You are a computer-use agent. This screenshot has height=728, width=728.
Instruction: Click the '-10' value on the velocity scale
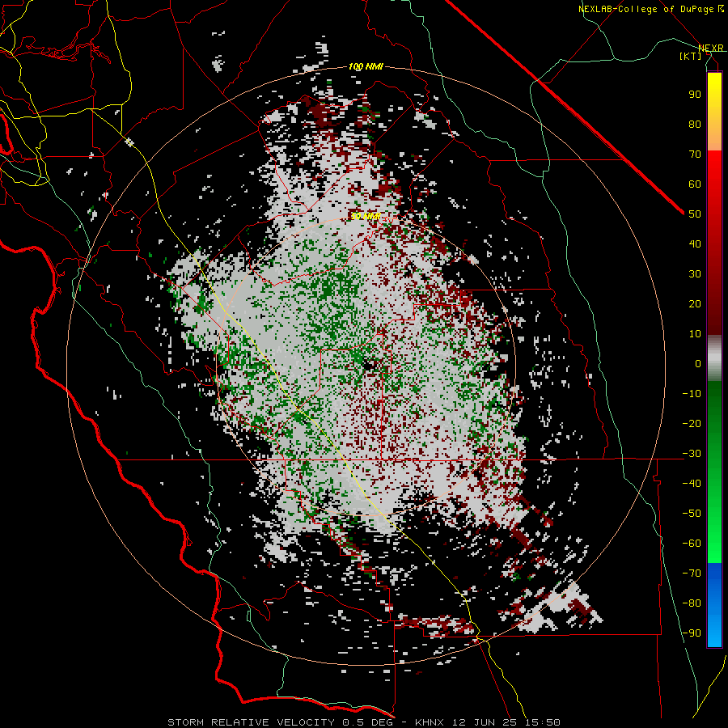pyautogui.click(x=692, y=394)
